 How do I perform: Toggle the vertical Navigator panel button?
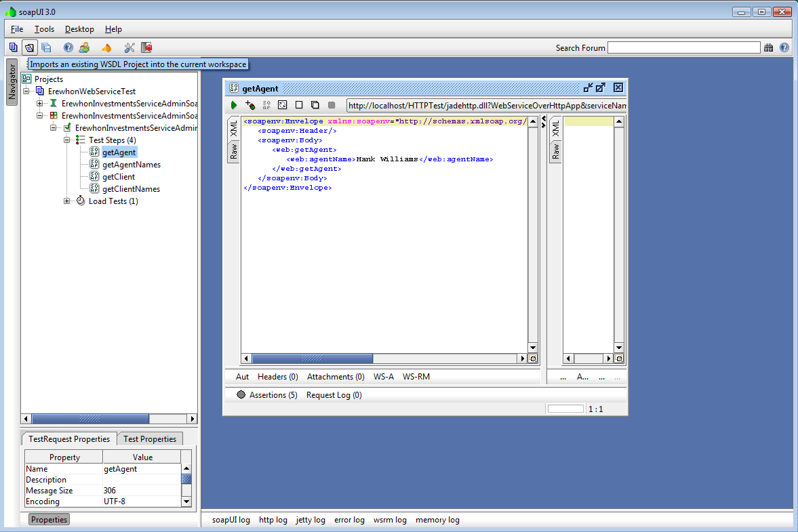pyautogui.click(x=12, y=82)
